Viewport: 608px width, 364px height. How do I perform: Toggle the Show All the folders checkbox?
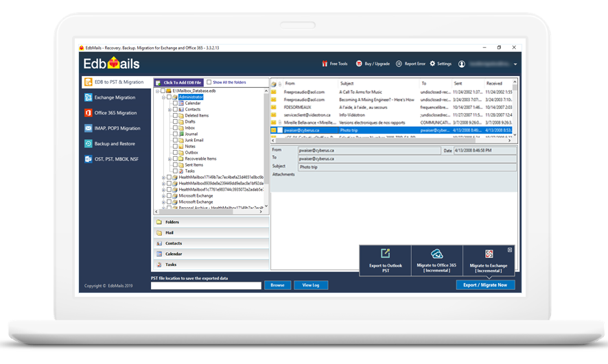pyautogui.click(x=209, y=82)
